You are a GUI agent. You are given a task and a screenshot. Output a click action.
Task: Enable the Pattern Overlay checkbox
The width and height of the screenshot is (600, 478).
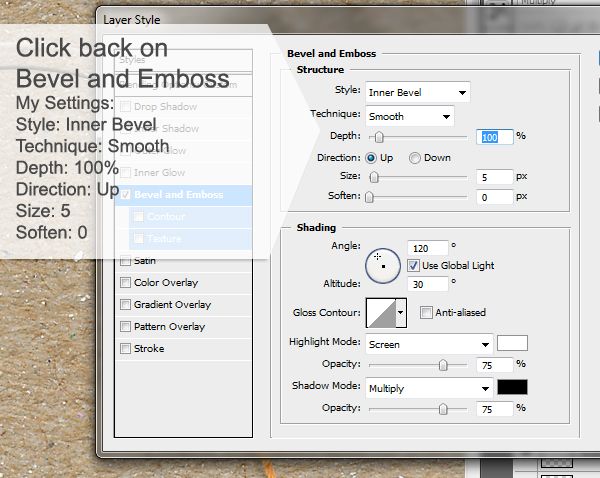coord(125,326)
